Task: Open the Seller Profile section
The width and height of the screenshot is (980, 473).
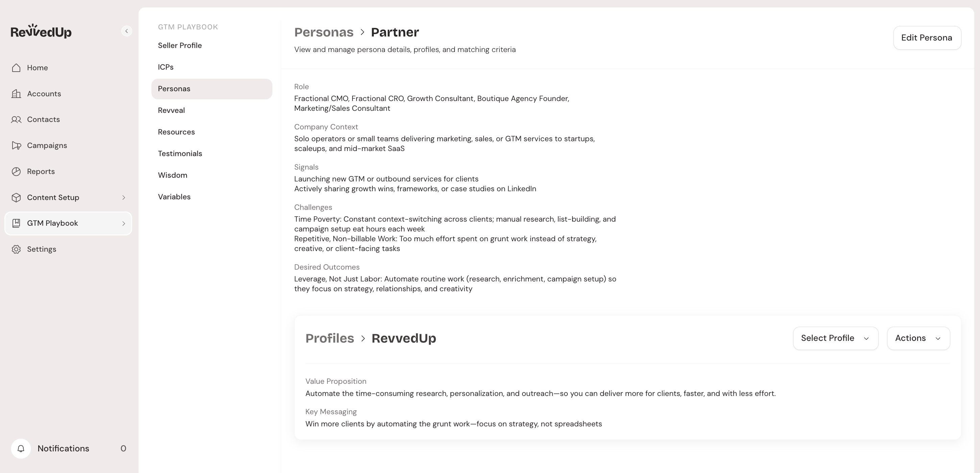Action: [180, 45]
